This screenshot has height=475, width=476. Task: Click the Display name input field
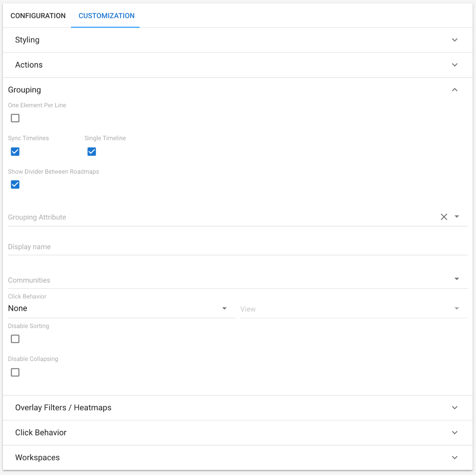click(x=237, y=247)
